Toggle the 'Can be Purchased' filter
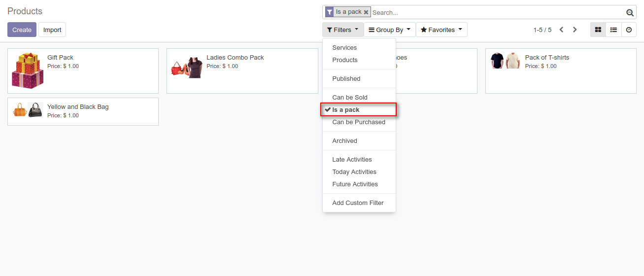The height and width of the screenshot is (276, 644). [359, 122]
